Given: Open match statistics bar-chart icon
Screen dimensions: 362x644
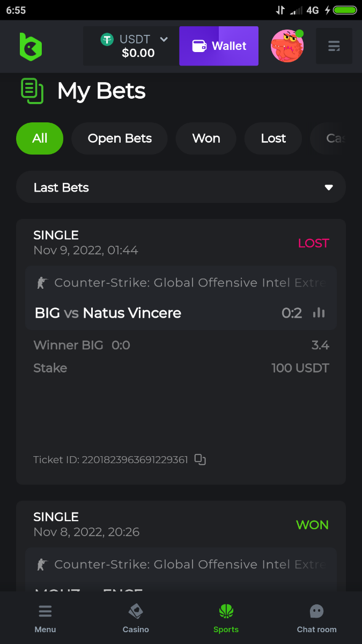Looking at the screenshot, I should point(319,313).
